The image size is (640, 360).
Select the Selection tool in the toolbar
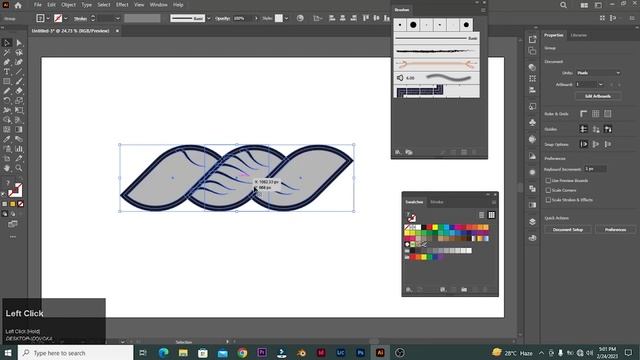[7, 43]
